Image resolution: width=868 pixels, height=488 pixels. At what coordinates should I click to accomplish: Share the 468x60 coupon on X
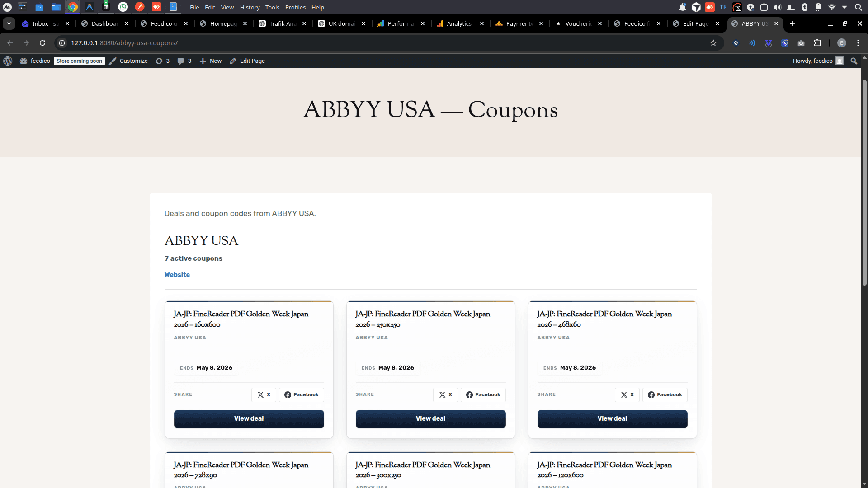pos(627,394)
